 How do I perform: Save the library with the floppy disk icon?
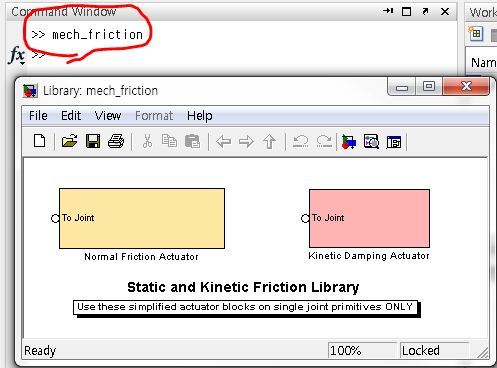tap(93, 141)
